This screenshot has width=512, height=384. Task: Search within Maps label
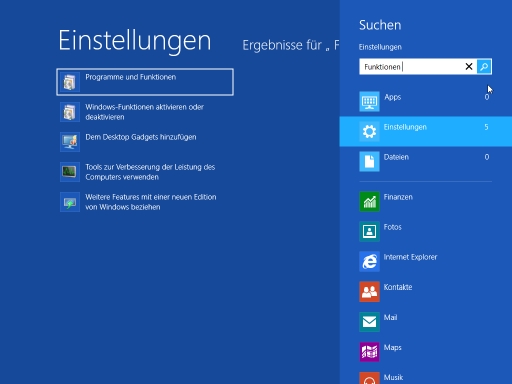click(x=392, y=347)
